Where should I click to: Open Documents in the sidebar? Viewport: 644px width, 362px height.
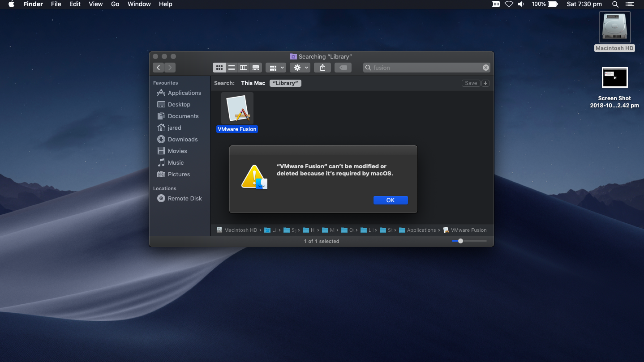pyautogui.click(x=178, y=116)
